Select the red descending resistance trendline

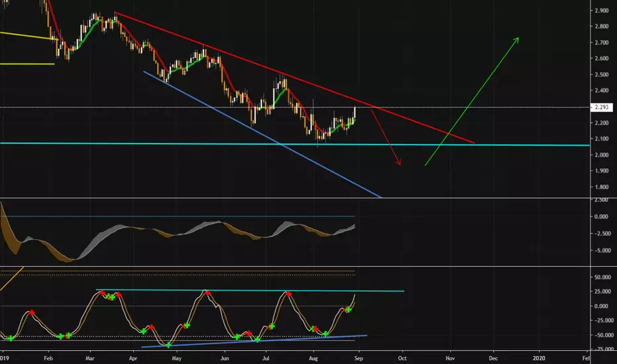(x=295, y=77)
